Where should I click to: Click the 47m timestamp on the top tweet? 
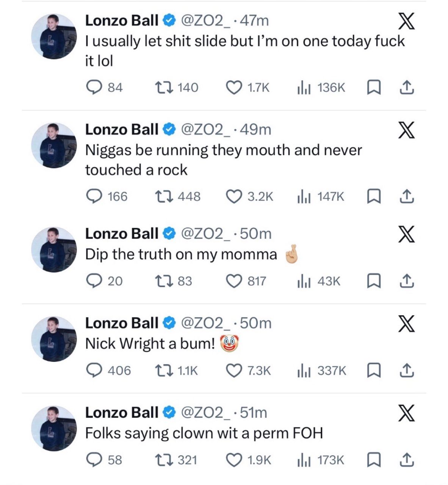click(x=254, y=20)
